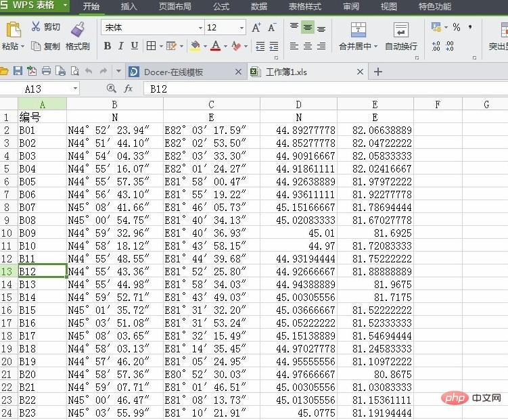
Task: Click the Open folder icon
Action: (x=3, y=71)
